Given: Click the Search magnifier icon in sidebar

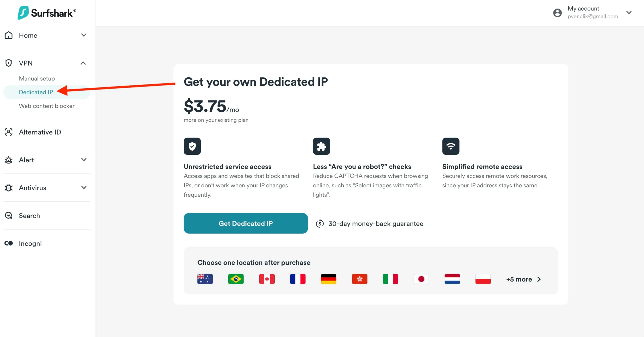Looking at the screenshot, I should pos(9,216).
